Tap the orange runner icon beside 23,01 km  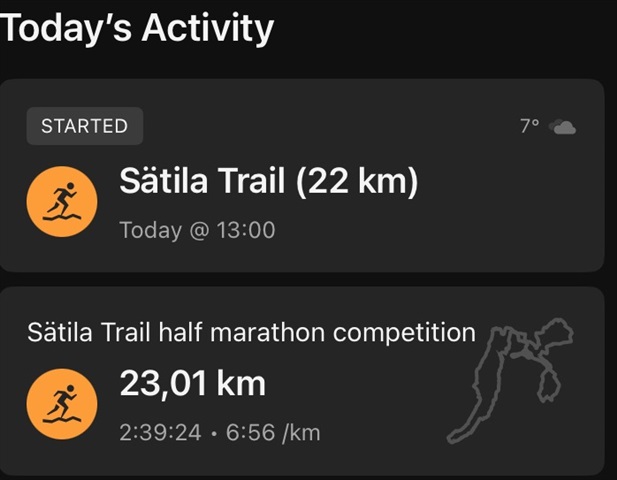point(62,403)
